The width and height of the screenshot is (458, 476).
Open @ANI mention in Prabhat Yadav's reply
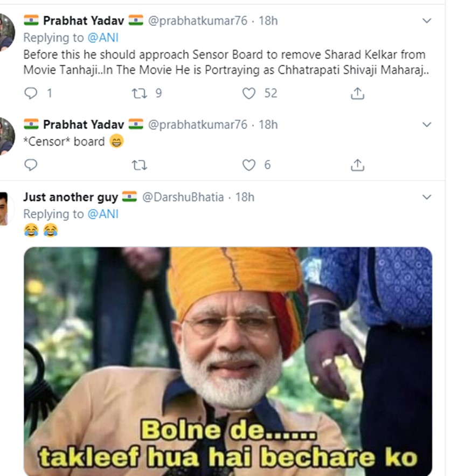coord(102,38)
